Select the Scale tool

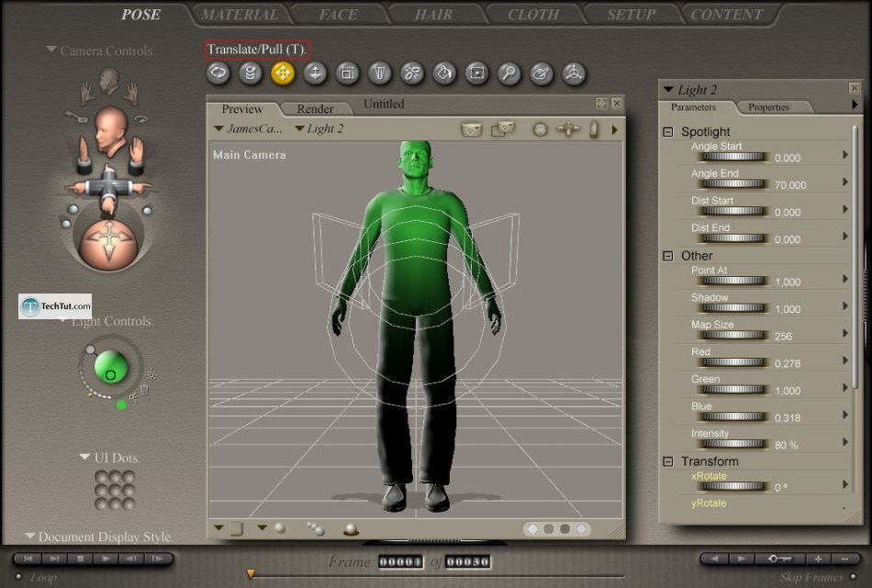click(349, 74)
